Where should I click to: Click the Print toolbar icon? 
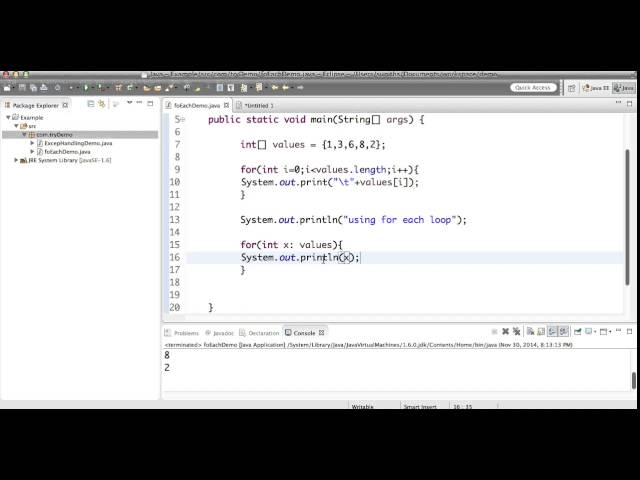(44, 88)
